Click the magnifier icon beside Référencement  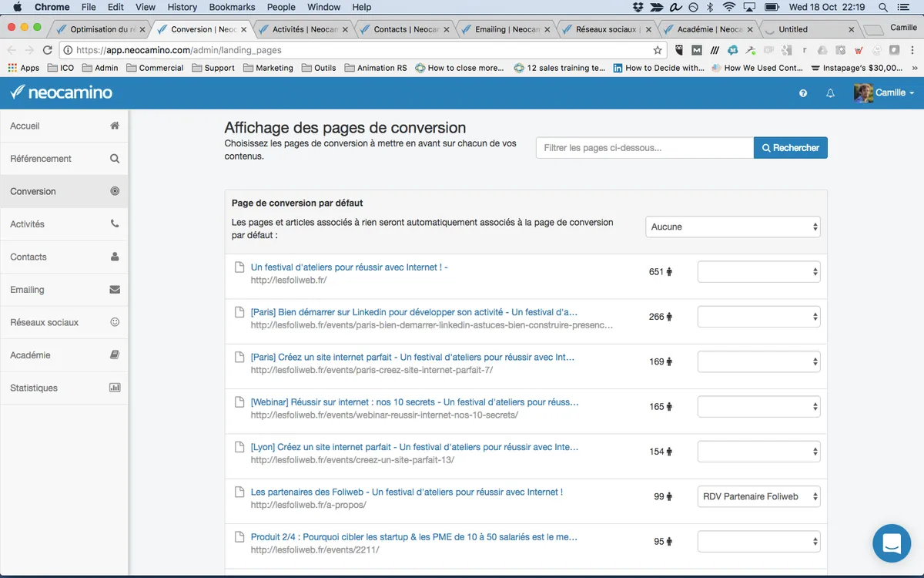(115, 159)
